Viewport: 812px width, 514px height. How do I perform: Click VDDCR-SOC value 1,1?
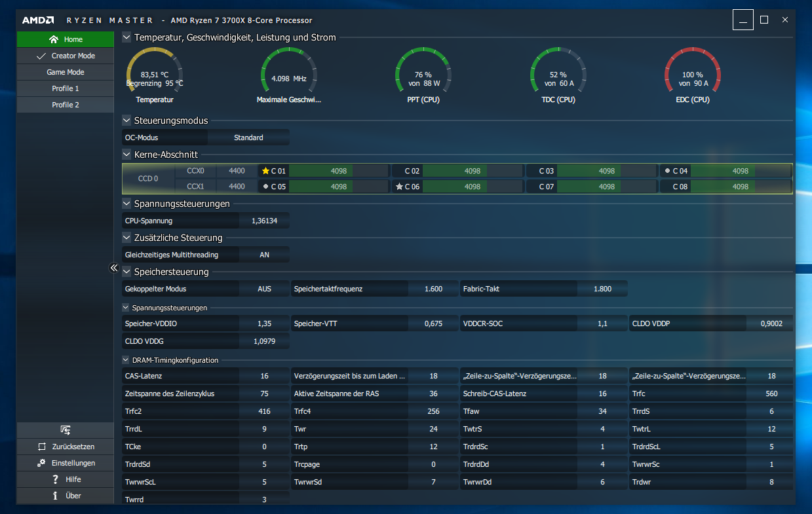pyautogui.click(x=602, y=323)
